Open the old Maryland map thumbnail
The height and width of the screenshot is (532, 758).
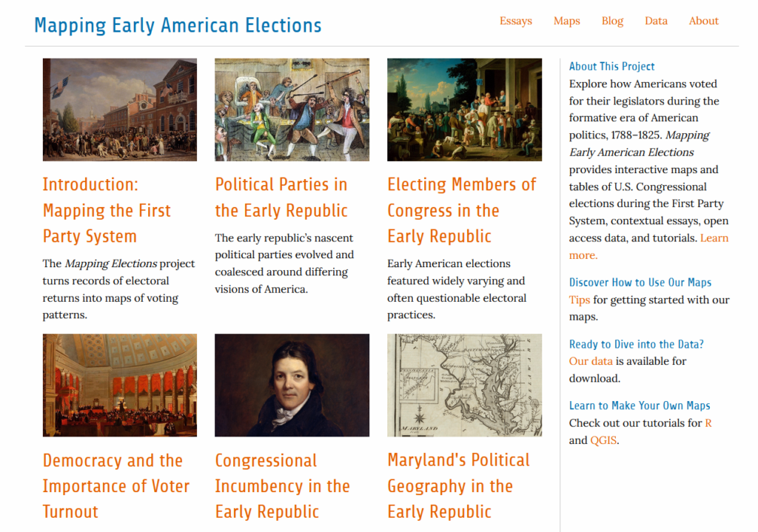(x=464, y=385)
